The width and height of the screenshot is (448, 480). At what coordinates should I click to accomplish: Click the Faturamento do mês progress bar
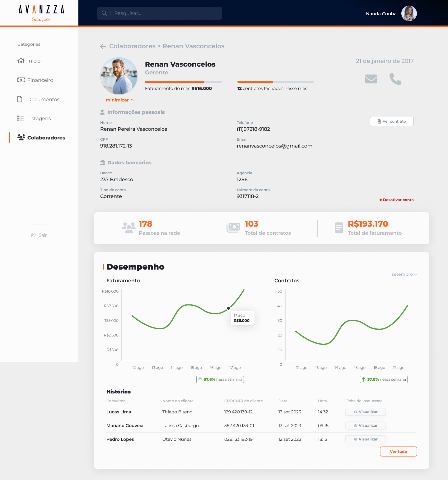point(183,82)
